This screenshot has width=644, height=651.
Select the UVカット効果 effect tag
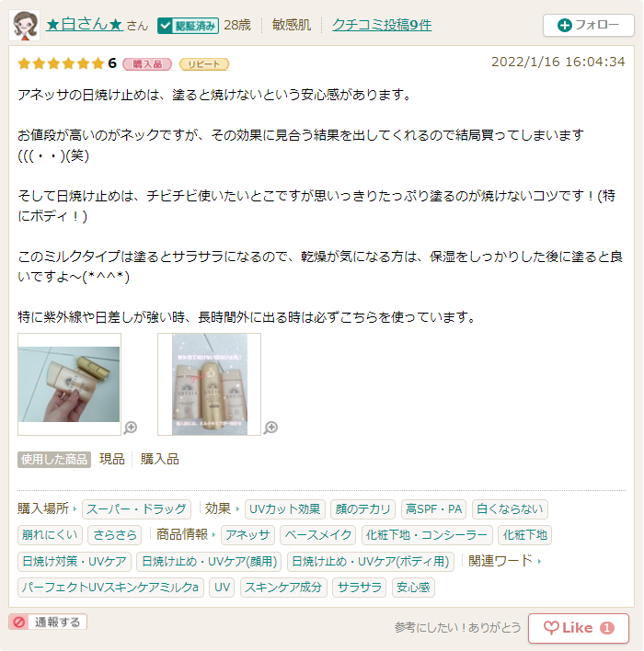(285, 509)
